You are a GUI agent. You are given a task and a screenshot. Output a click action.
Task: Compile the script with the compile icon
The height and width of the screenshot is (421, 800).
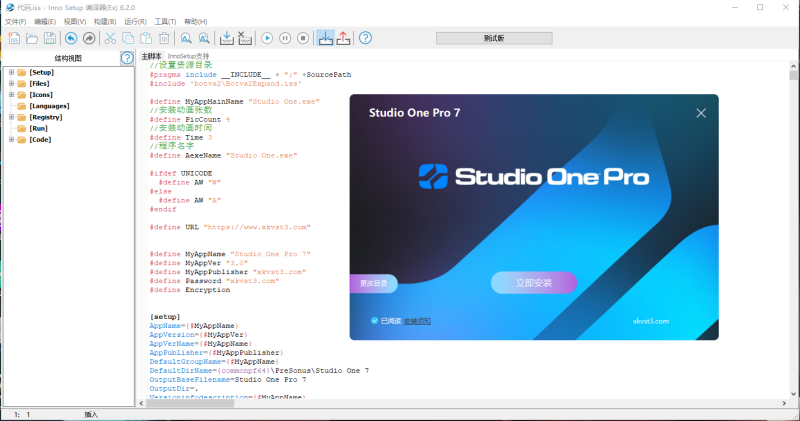[x=227, y=38]
